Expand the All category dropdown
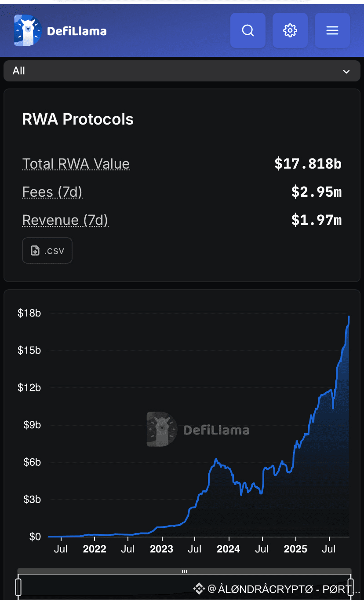The image size is (364, 600). point(182,71)
